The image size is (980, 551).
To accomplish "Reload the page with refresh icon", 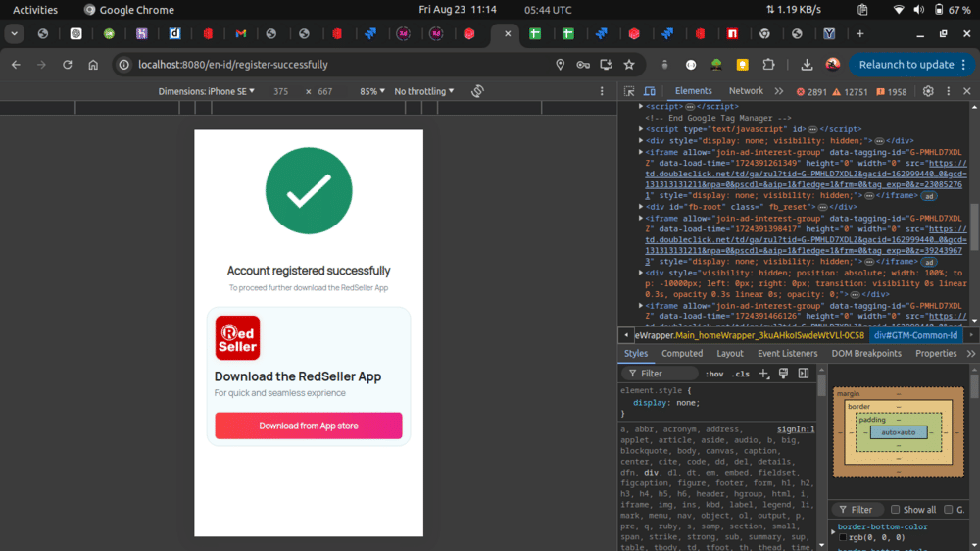I will click(x=67, y=65).
